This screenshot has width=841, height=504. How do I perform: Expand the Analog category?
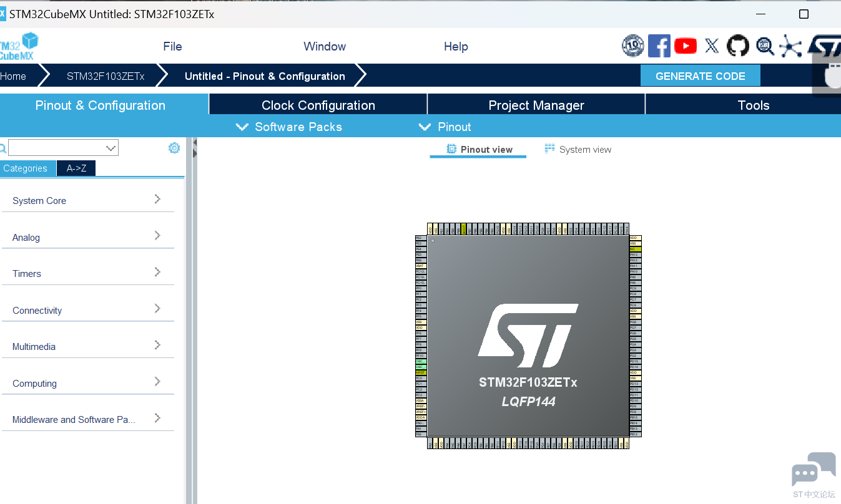coord(88,237)
